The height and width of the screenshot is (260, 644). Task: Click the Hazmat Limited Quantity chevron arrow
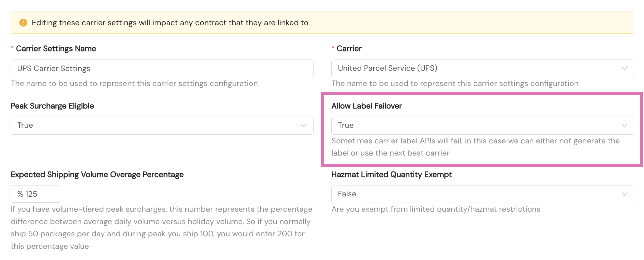pos(624,194)
